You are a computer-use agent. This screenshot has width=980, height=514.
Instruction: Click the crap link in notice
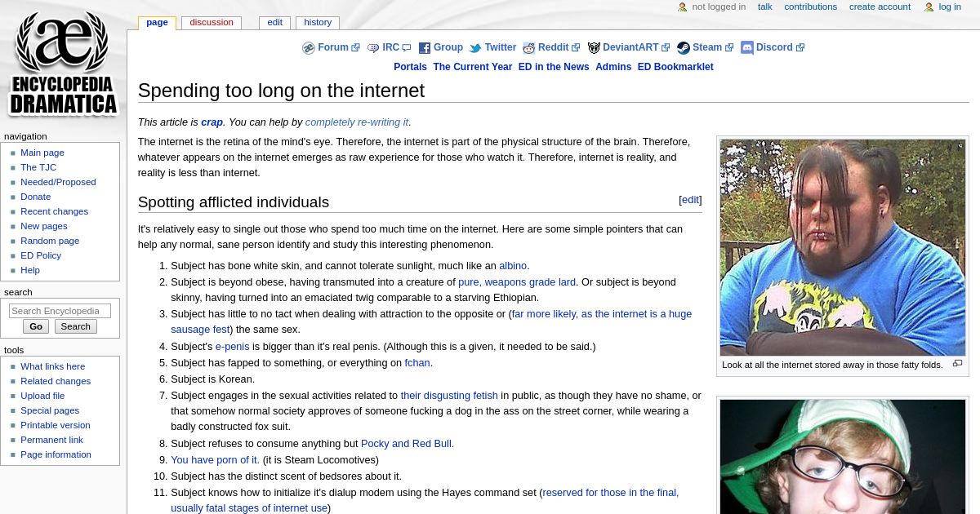pos(212,122)
